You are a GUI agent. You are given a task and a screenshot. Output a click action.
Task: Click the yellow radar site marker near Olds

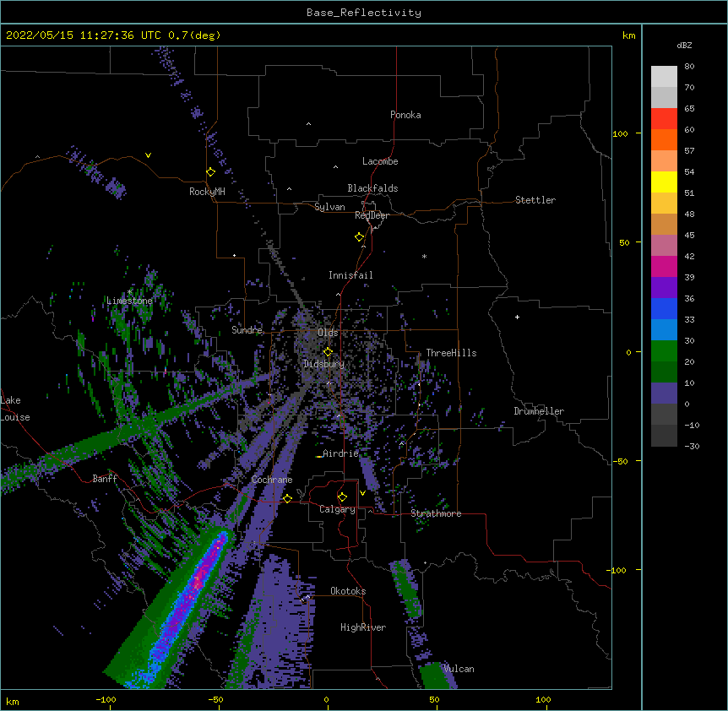328,352
